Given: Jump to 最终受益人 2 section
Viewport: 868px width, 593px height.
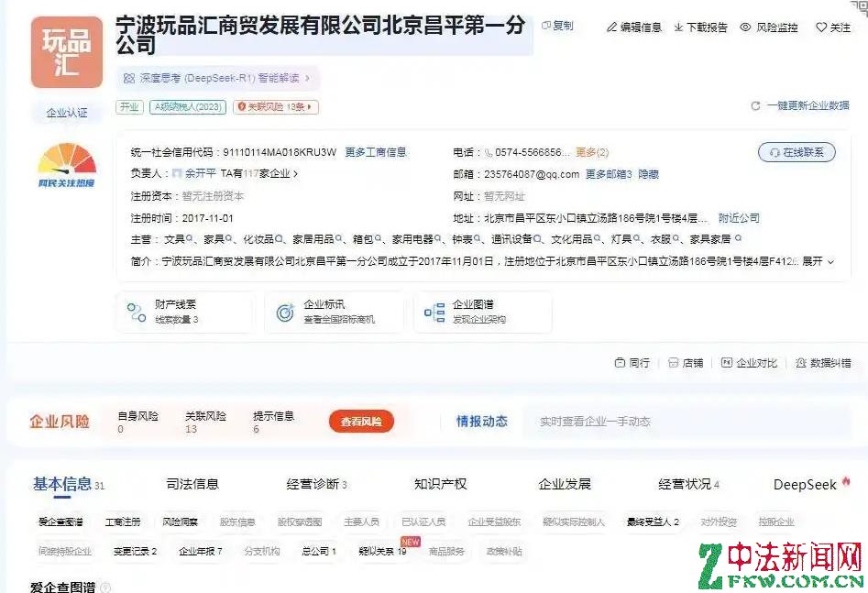Looking at the screenshot, I should [x=653, y=522].
